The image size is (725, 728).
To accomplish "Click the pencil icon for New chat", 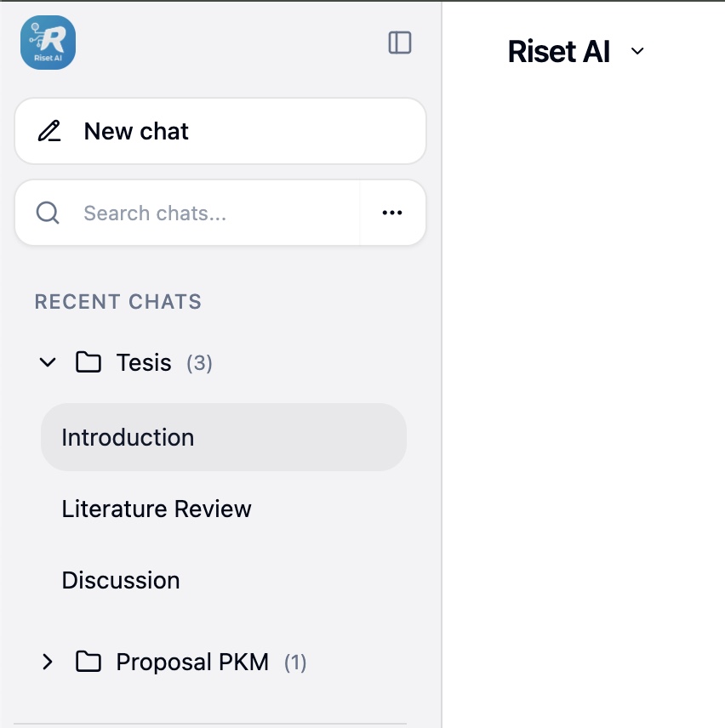I will 49,131.
